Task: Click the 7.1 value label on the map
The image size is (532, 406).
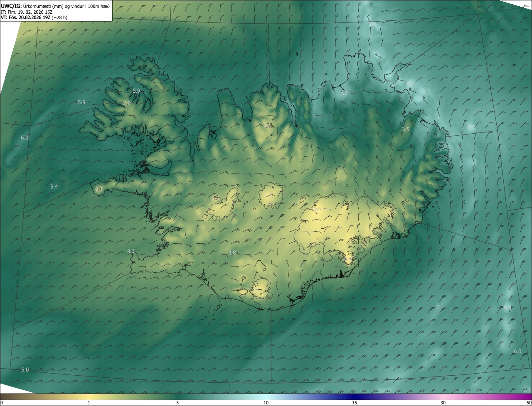Action: (440, 308)
